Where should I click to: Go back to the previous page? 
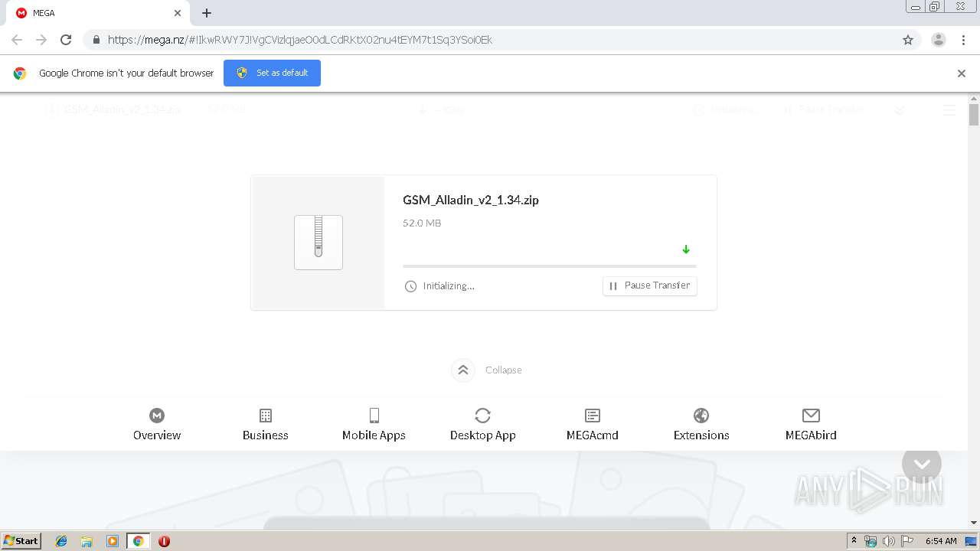17,40
